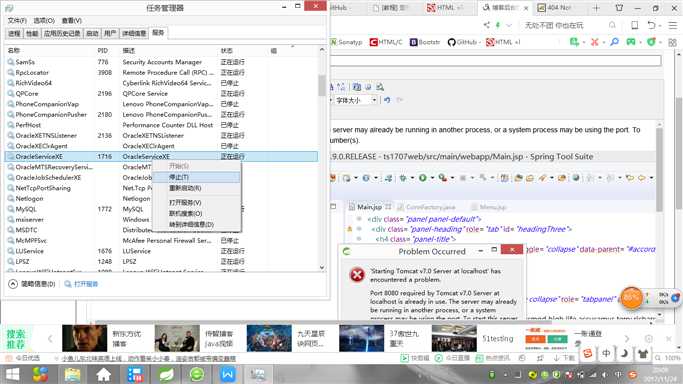Sort services by the 状态 column header
The width and height of the screenshot is (683, 384).
[x=227, y=51]
